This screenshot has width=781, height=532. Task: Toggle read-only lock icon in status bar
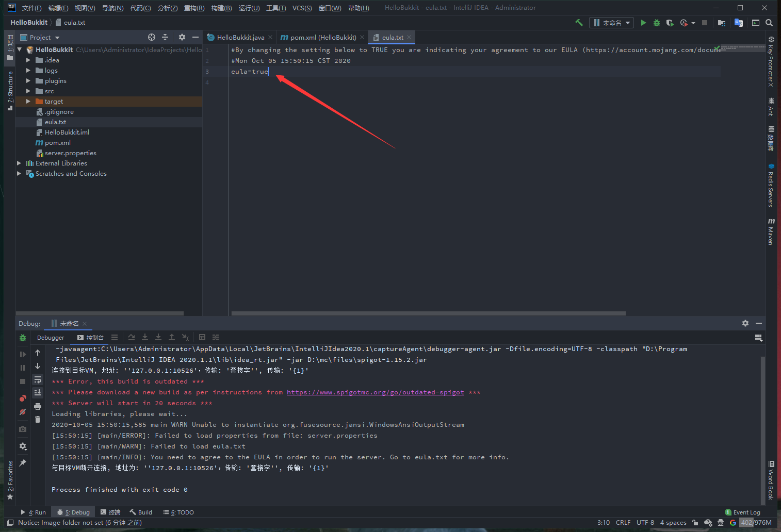(x=695, y=523)
